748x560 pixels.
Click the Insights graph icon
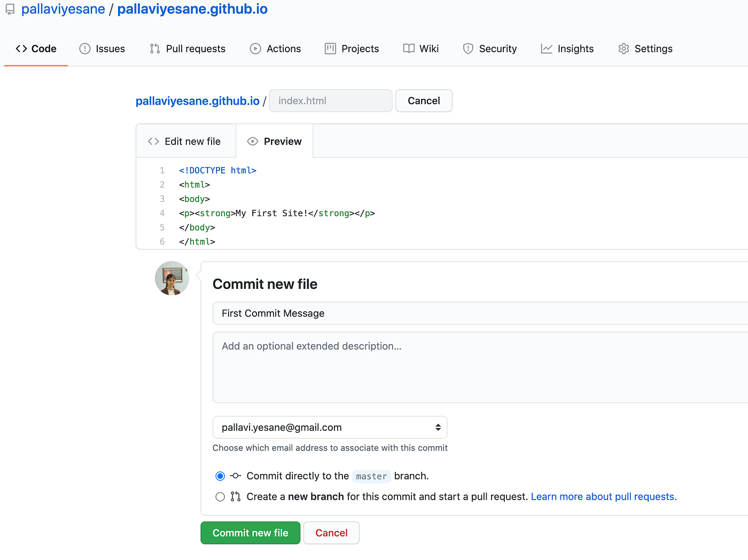coord(547,49)
